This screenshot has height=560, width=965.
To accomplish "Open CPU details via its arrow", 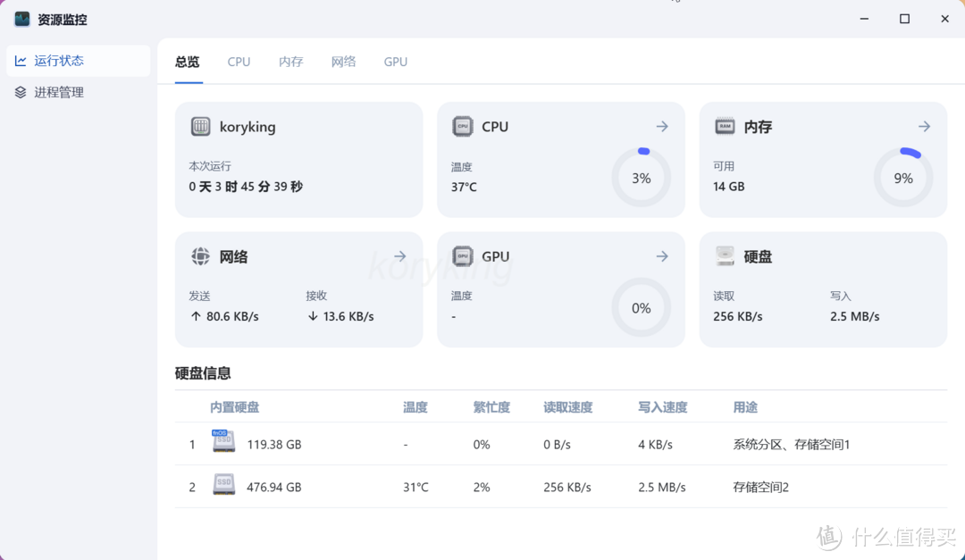I will [x=661, y=126].
